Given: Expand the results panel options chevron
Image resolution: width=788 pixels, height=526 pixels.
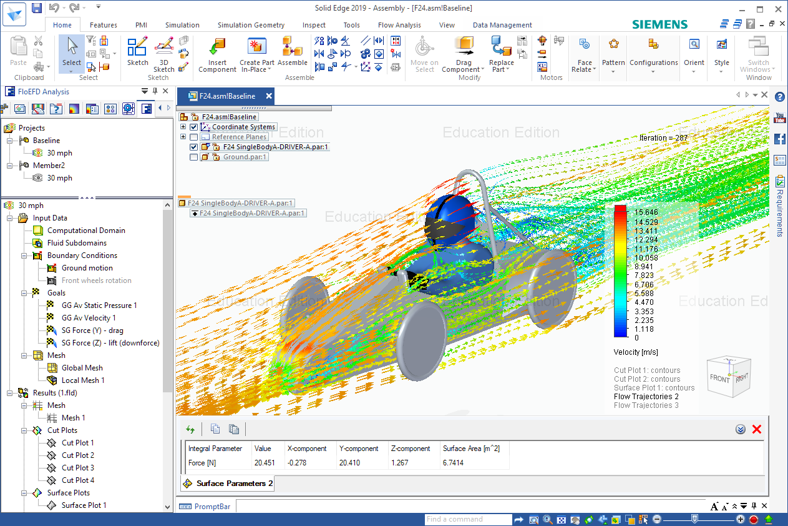Looking at the screenshot, I should pos(740,429).
